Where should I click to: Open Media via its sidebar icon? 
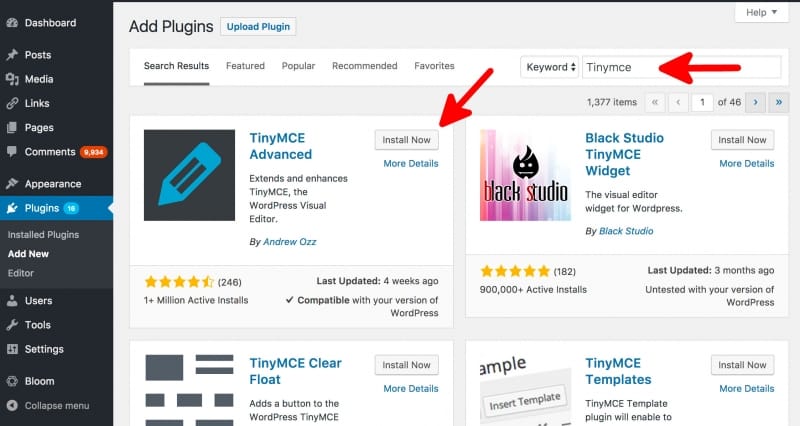tap(11, 79)
